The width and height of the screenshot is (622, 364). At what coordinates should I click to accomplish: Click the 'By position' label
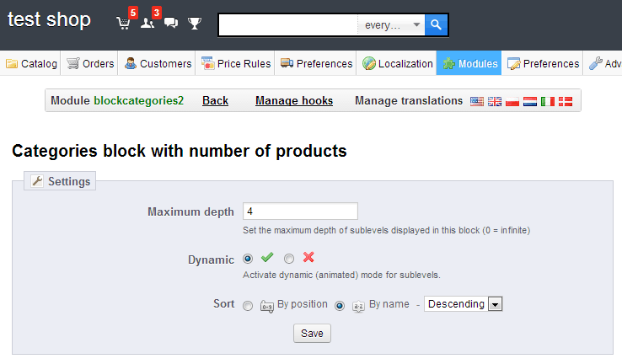point(303,304)
